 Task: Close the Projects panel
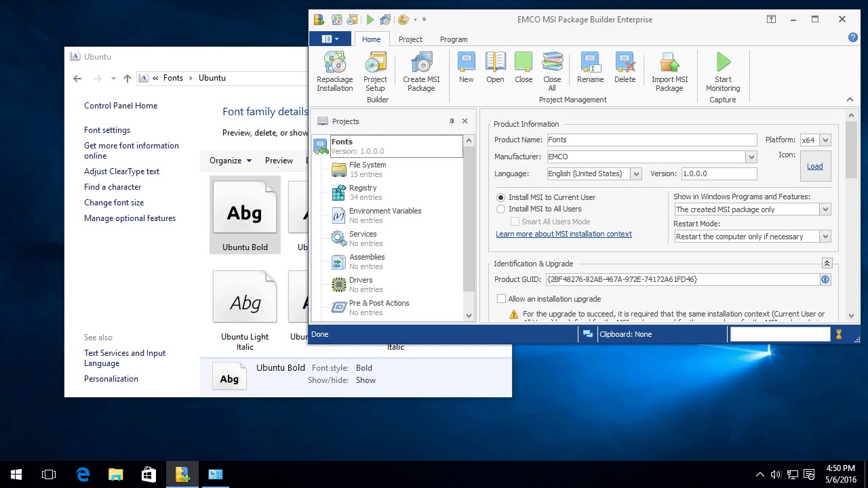(465, 121)
